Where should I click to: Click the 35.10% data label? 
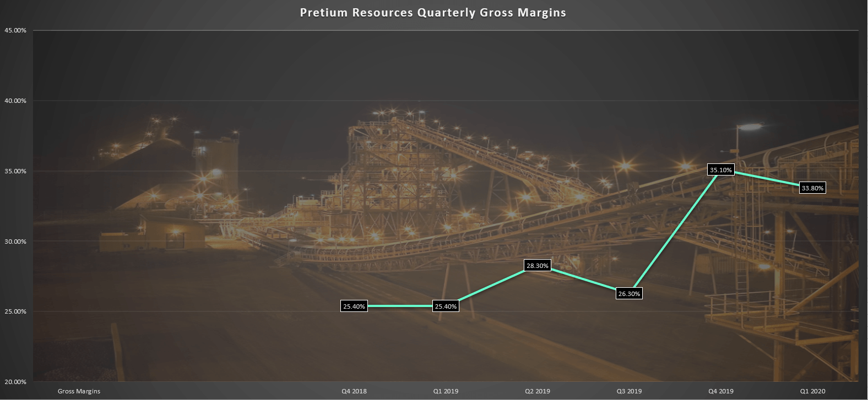tap(721, 170)
